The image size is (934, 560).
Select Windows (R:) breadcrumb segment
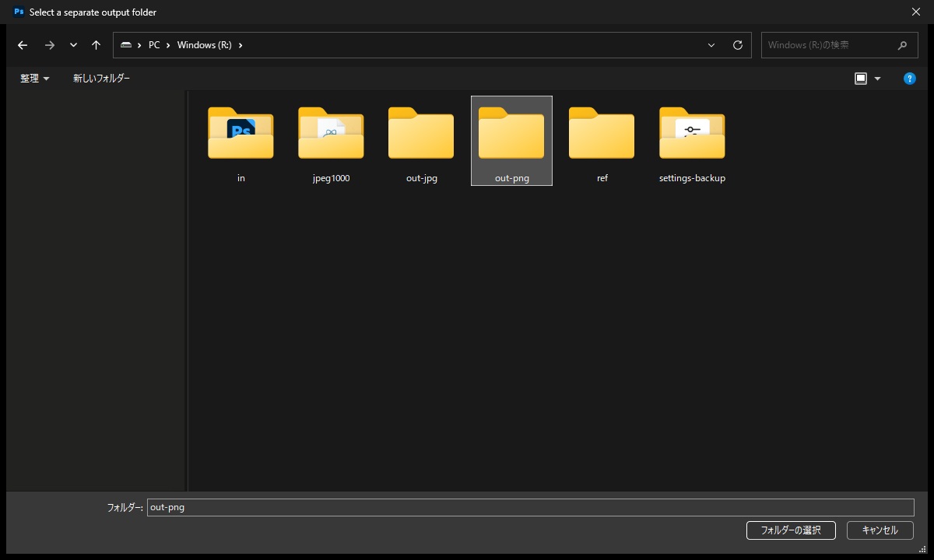(x=204, y=45)
